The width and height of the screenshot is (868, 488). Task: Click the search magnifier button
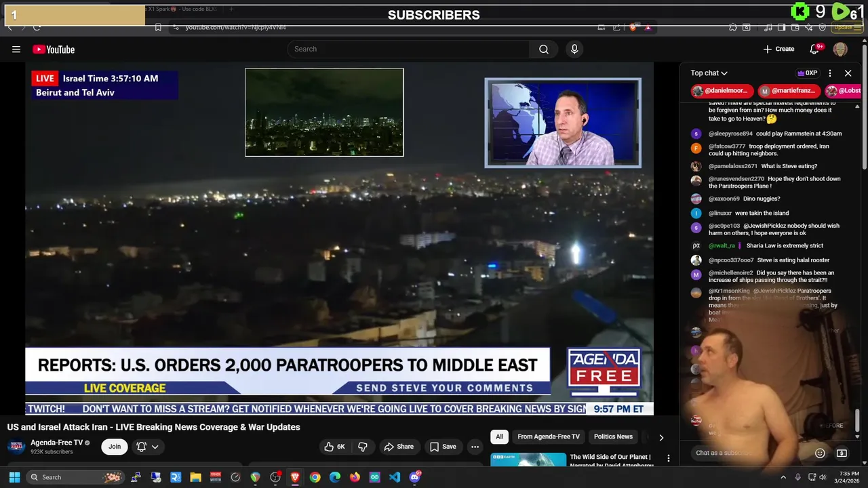544,49
